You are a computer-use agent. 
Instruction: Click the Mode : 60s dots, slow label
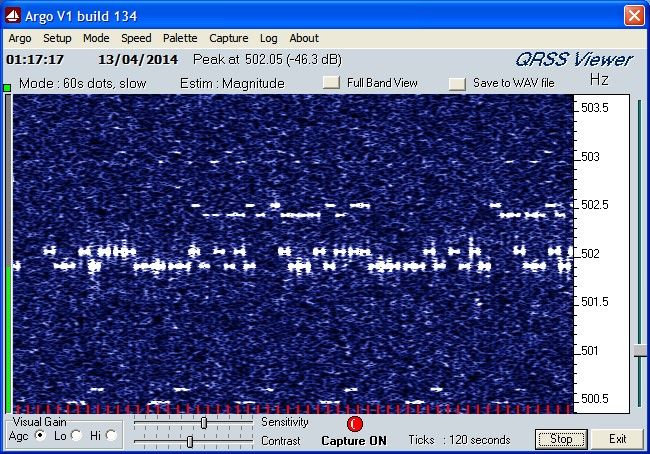click(x=82, y=83)
